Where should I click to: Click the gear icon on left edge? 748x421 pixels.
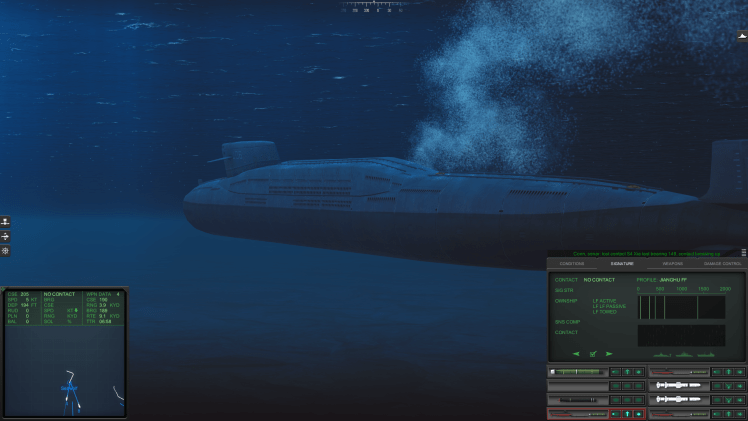[5, 251]
